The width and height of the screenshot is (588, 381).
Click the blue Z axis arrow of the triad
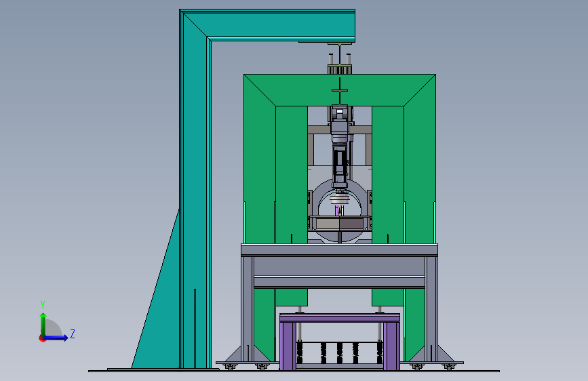click(56, 338)
